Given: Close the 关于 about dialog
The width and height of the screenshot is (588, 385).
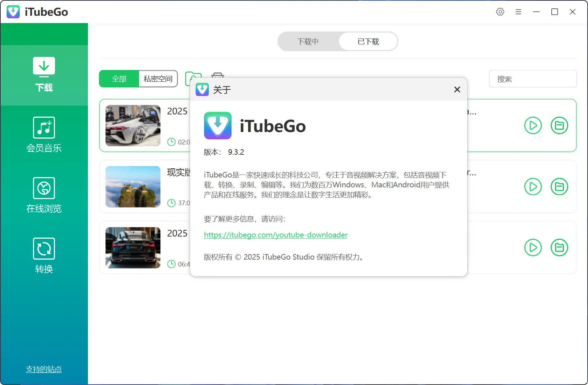Looking at the screenshot, I should [x=457, y=89].
